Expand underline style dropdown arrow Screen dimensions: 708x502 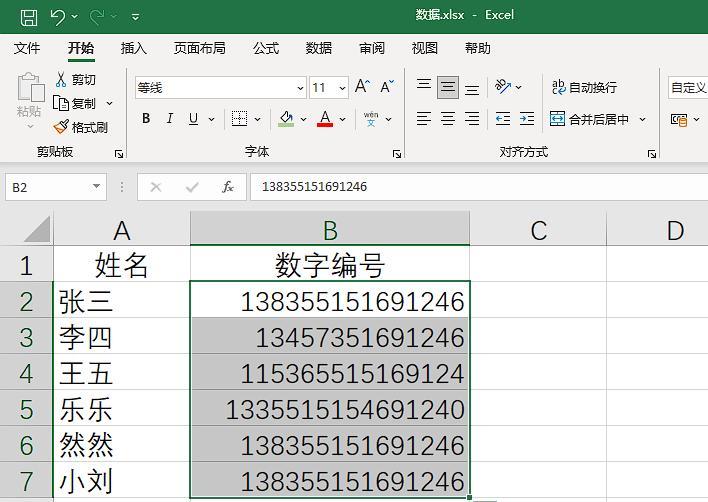(211, 120)
